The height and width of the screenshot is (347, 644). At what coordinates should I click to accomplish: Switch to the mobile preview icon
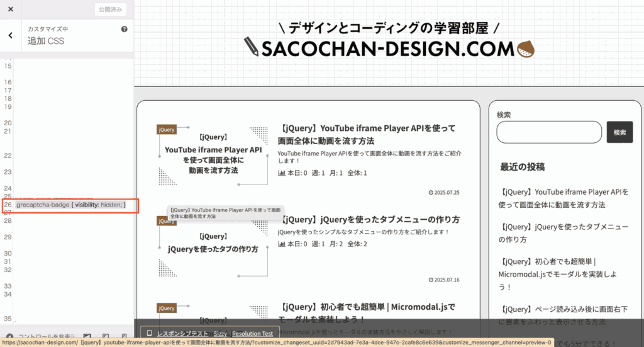click(x=124, y=336)
